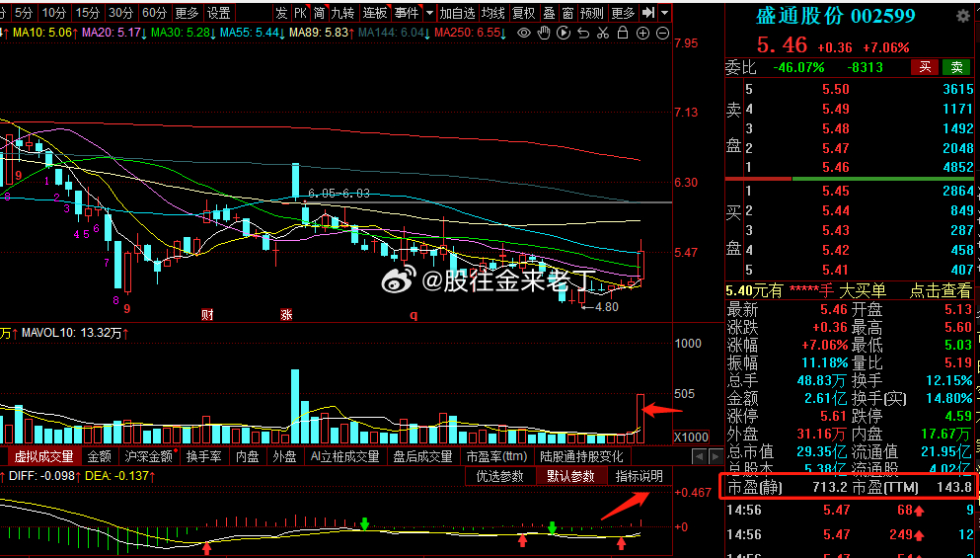
Task: Toggle the lock icon in chart toolbar
Action: tap(623, 33)
